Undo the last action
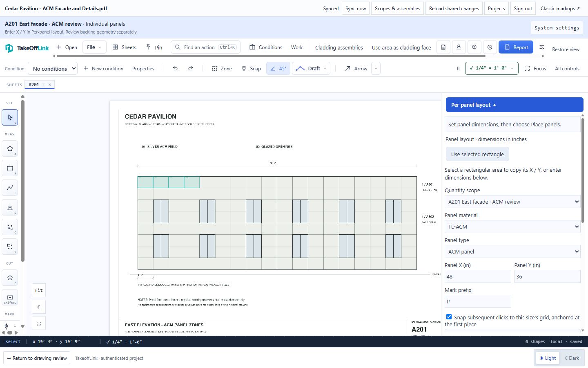Image resolution: width=588 pixels, height=368 pixels. point(175,69)
